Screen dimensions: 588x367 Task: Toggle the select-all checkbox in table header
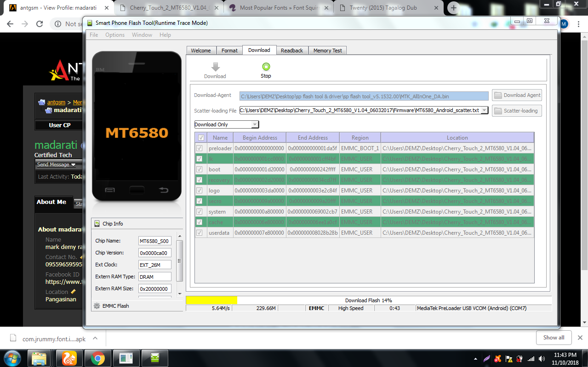click(201, 138)
